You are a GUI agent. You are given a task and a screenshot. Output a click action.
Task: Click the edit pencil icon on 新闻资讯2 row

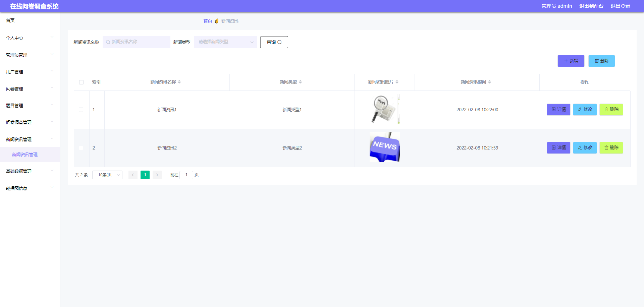(580, 147)
